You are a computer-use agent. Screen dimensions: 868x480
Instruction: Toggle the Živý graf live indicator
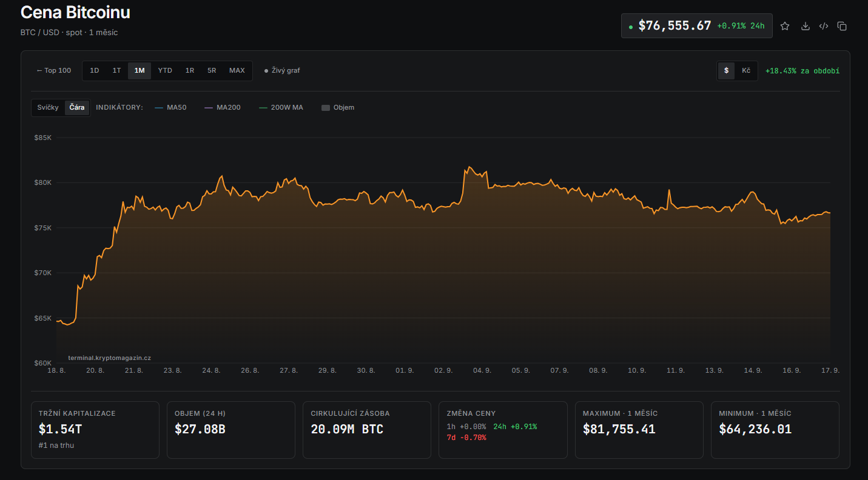point(282,70)
